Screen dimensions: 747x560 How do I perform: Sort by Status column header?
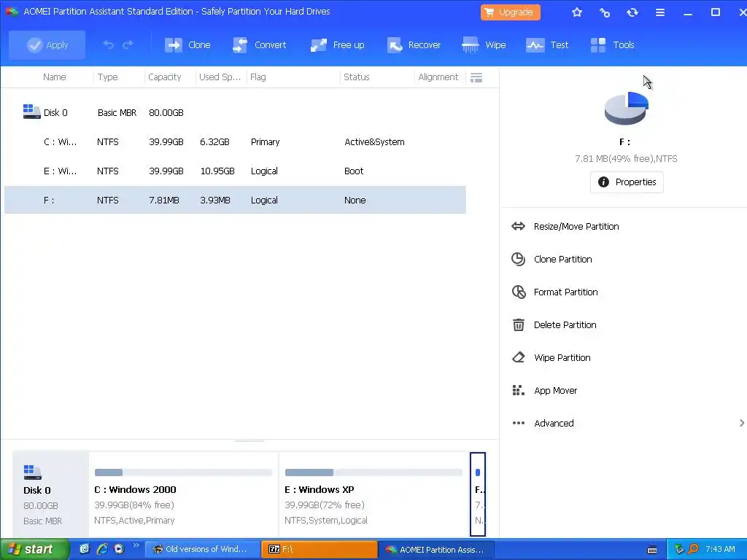356,77
